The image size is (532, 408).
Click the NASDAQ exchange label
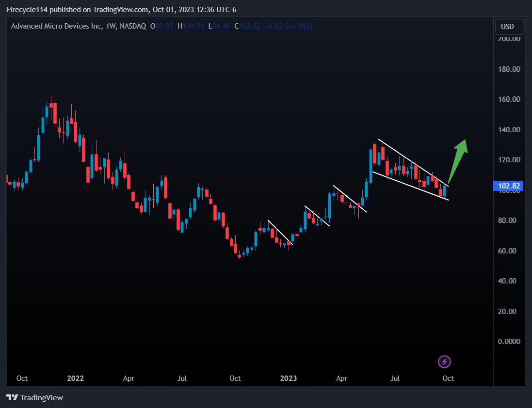pos(133,26)
